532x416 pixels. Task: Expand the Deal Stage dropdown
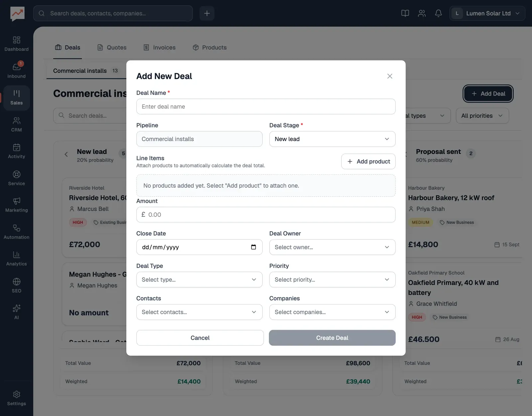click(x=332, y=139)
